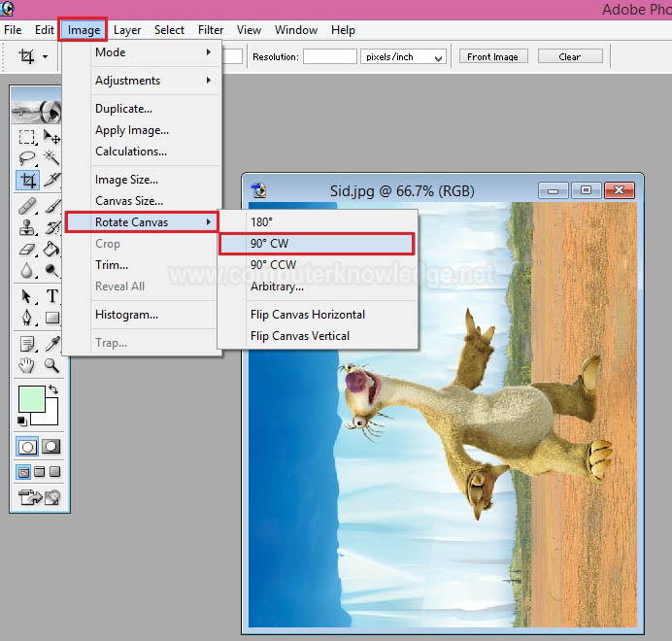Select the Notes tool
672x641 pixels.
pyautogui.click(x=27, y=344)
